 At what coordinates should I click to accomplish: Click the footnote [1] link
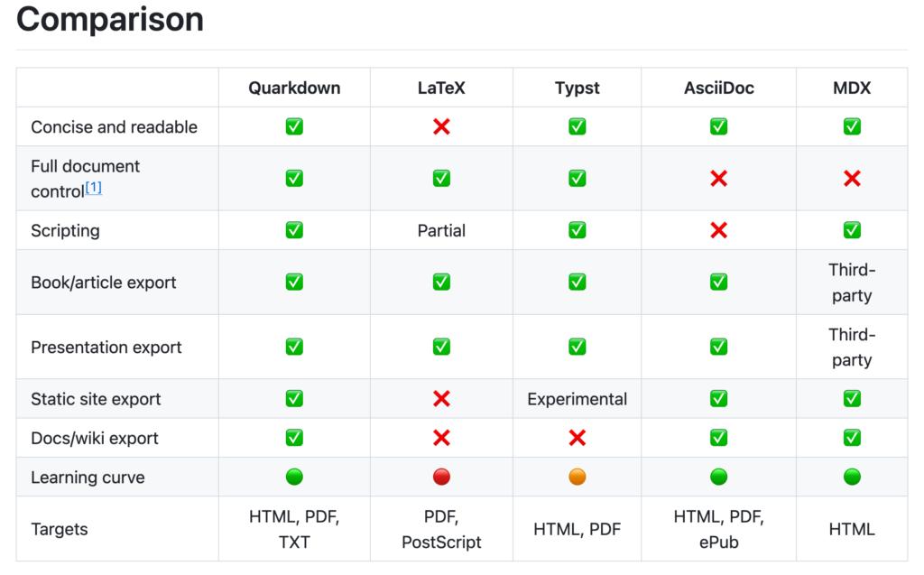click(94, 189)
